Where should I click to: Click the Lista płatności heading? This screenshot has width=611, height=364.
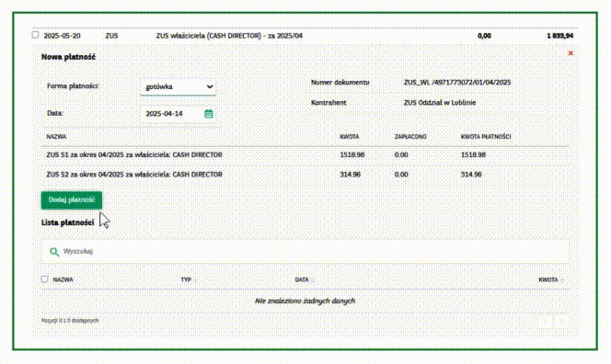click(x=68, y=222)
